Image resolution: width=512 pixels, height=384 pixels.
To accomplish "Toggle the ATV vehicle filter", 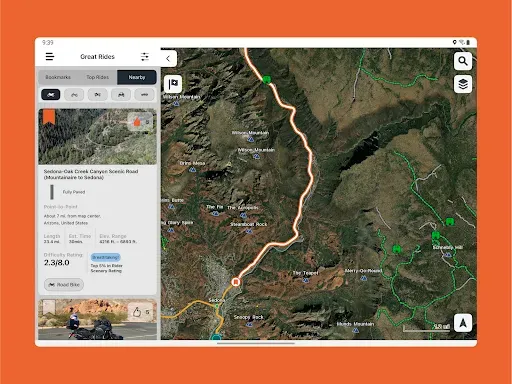I will 97,95.
